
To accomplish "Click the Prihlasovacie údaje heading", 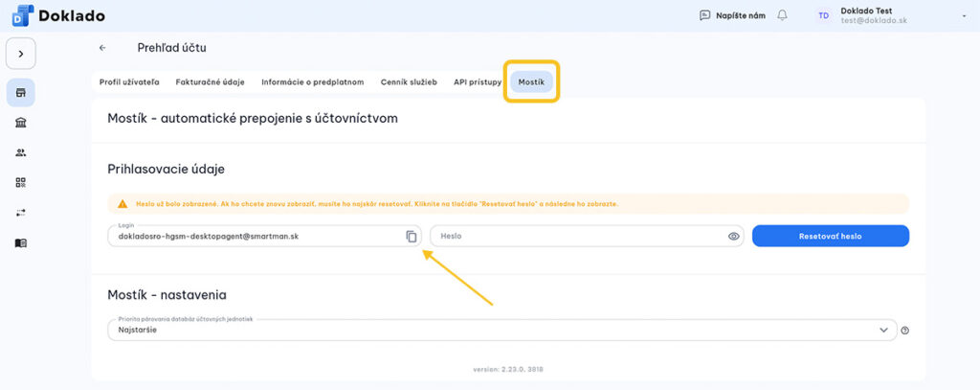I will (167, 169).
